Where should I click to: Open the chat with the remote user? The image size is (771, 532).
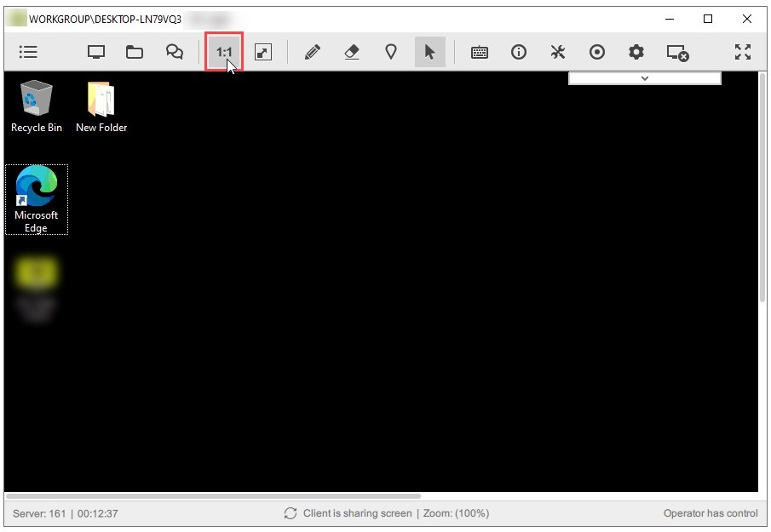click(x=174, y=52)
